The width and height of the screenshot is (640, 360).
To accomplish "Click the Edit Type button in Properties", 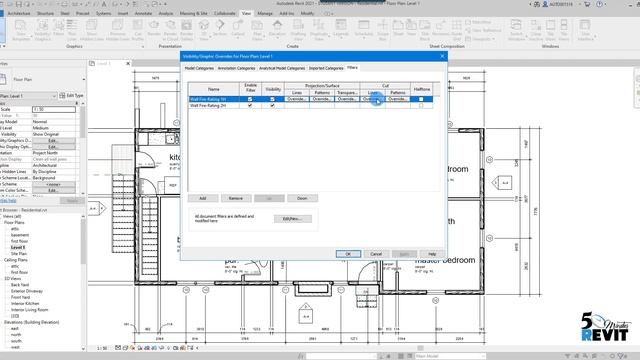I will pyautogui.click(x=71, y=96).
